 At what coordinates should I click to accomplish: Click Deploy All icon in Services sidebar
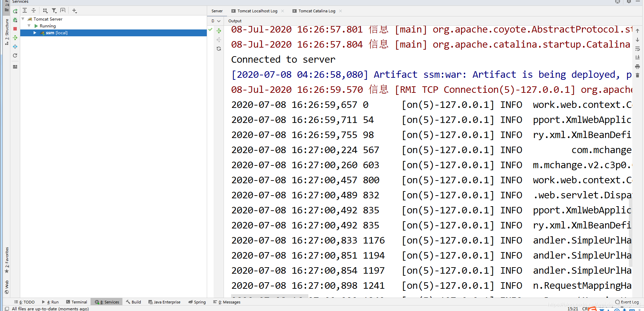(x=15, y=38)
